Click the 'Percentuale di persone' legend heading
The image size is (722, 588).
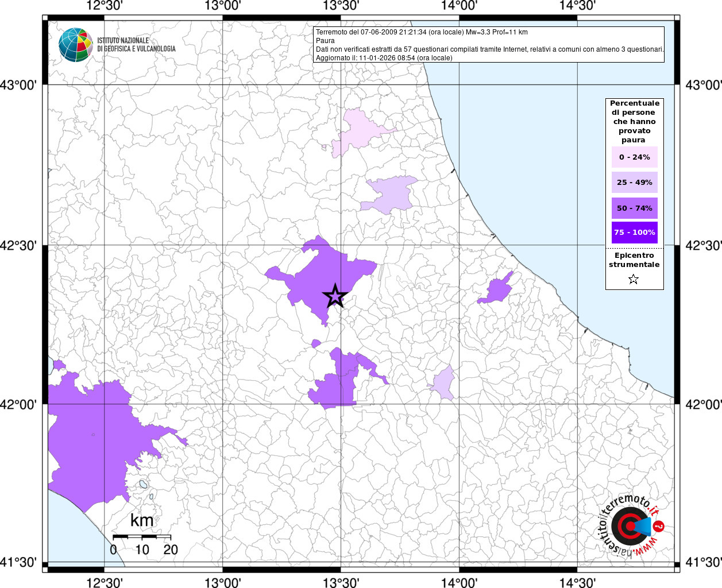(x=634, y=121)
